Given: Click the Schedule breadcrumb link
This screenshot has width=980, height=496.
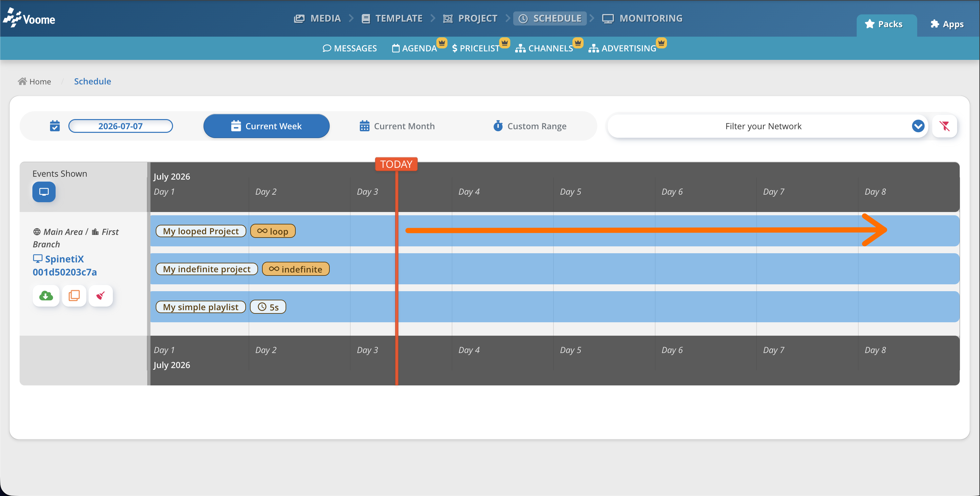Looking at the screenshot, I should (93, 81).
